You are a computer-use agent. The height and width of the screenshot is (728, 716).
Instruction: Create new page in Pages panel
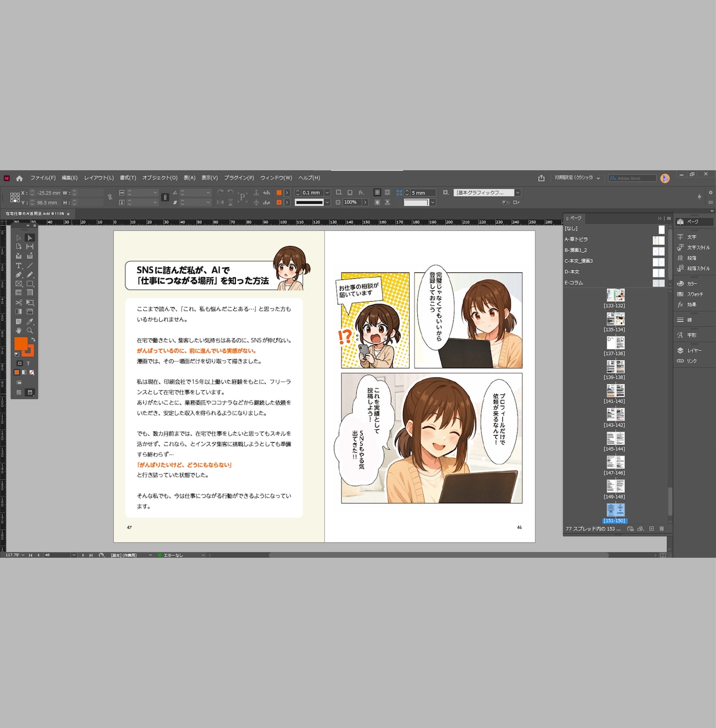tap(651, 528)
